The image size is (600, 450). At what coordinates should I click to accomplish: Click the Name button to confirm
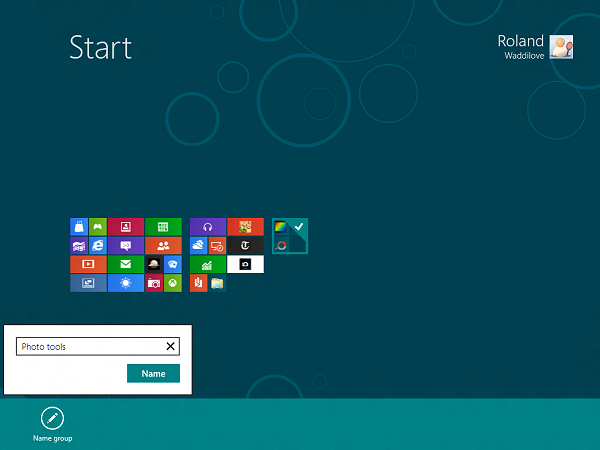point(153,373)
